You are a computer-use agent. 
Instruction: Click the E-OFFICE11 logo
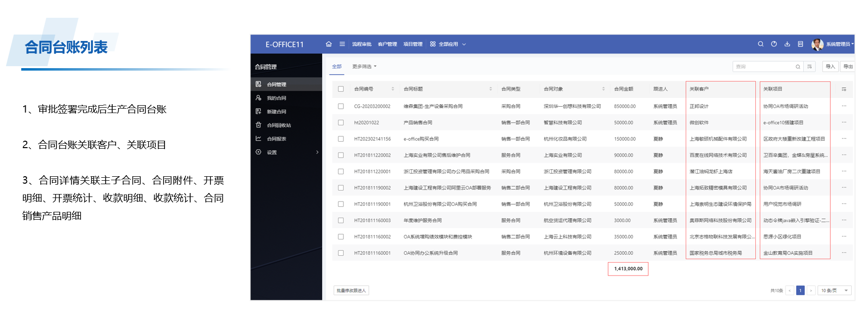coord(285,44)
